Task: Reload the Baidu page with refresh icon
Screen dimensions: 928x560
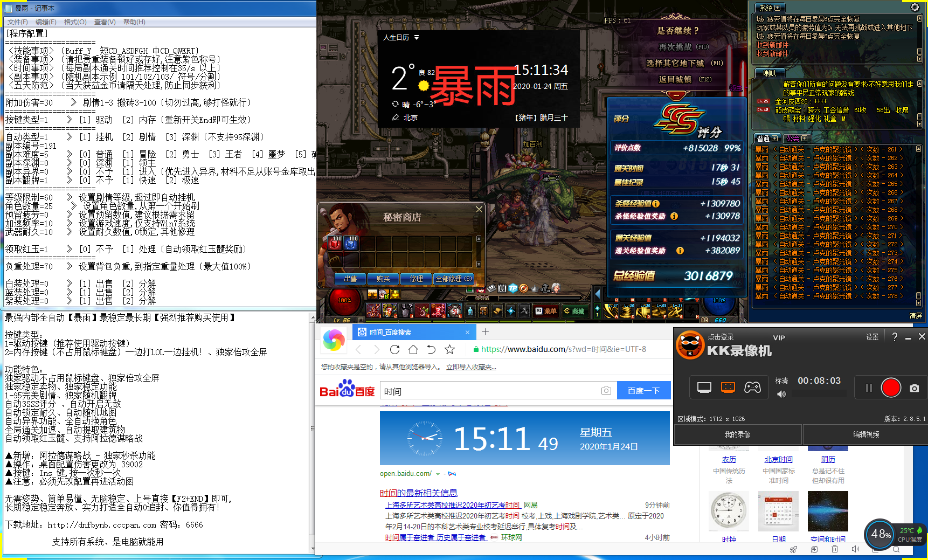Action: (x=394, y=349)
